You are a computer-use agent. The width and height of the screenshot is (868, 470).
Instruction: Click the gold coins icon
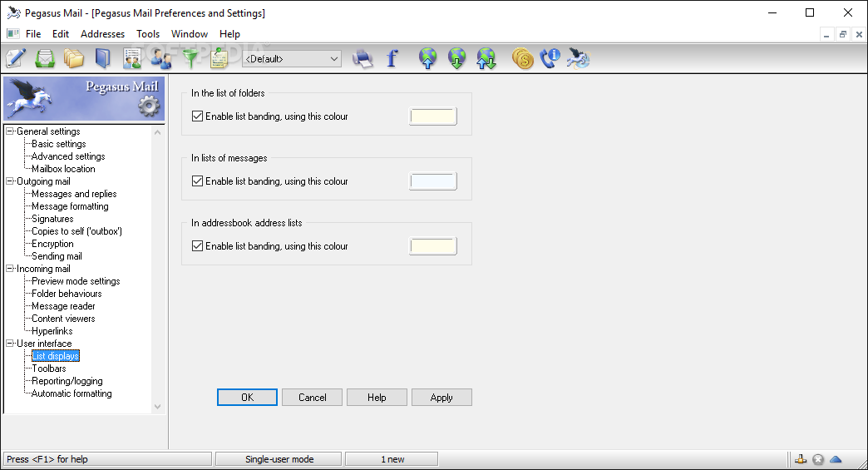pyautogui.click(x=523, y=58)
